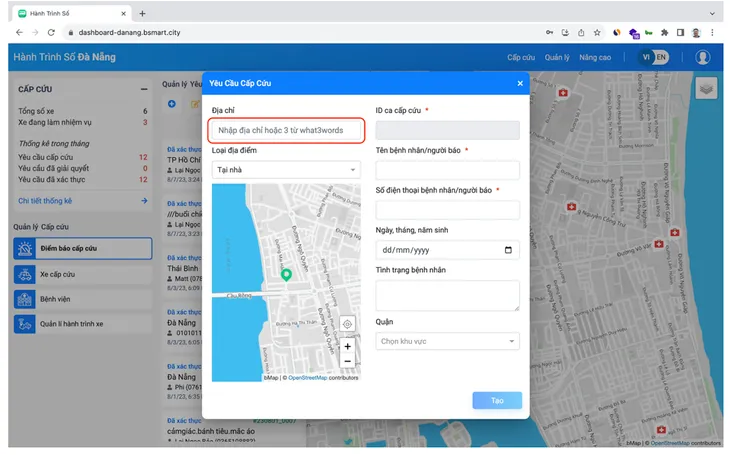Click the Xe cấp cứu ambulance icon

(25, 275)
